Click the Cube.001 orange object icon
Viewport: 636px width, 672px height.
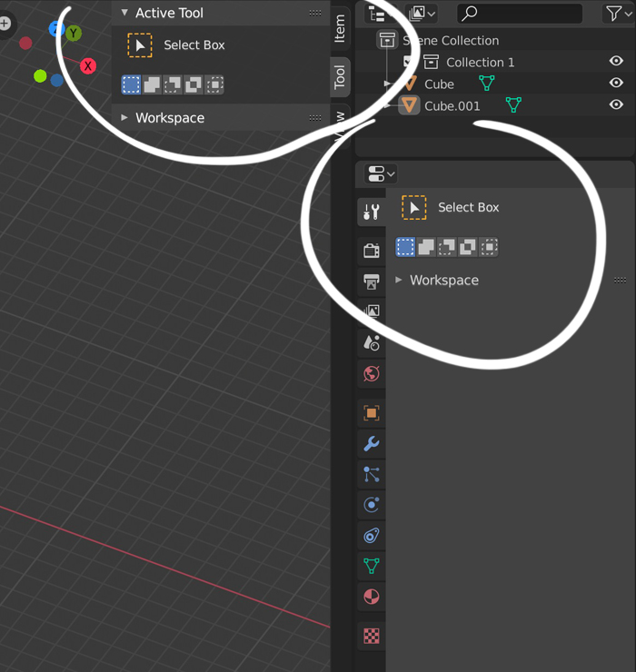(409, 105)
